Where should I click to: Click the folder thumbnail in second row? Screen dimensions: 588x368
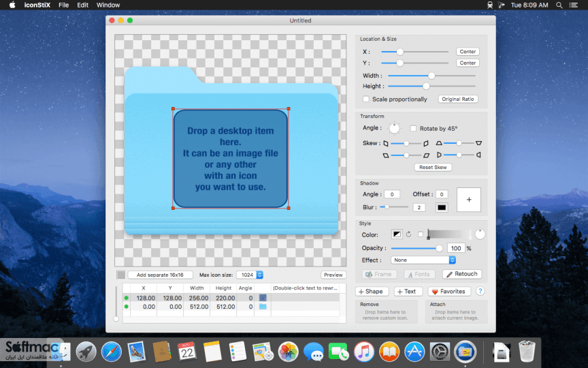tap(263, 307)
